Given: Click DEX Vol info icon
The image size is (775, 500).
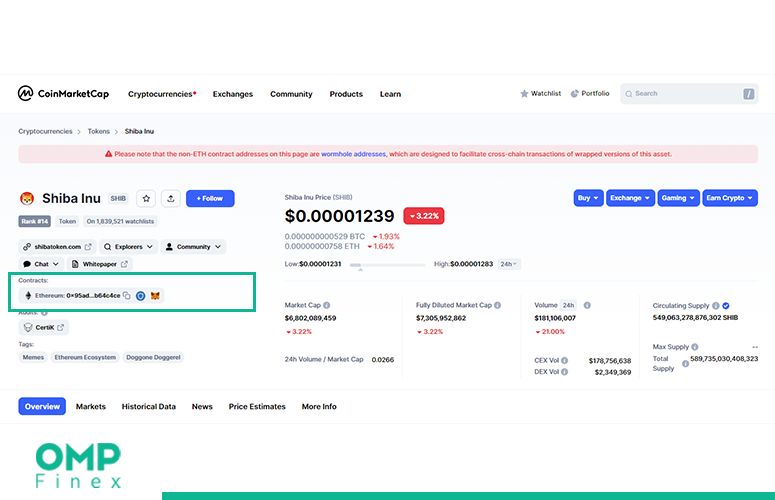Looking at the screenshot, I should point(564,372).
